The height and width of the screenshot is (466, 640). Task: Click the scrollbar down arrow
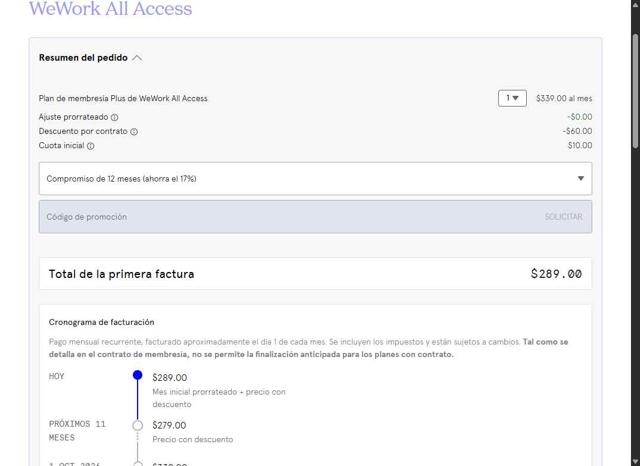click(x=634, y=460)
